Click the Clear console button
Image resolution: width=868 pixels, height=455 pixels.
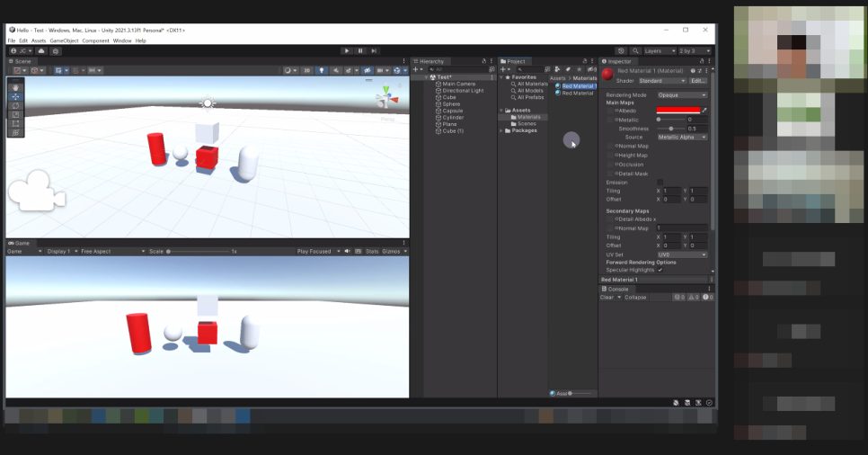(x=607, y=298)
